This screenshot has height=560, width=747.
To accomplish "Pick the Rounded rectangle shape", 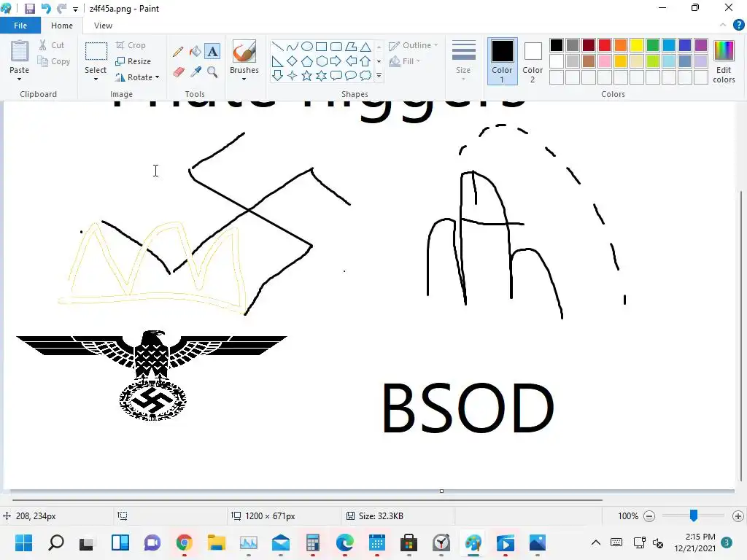I will pos(336,47).
